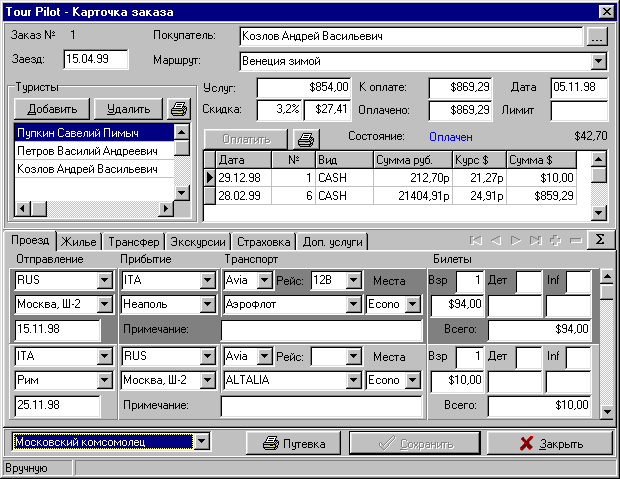This screenshot has height=479, width=620.
Task: Expand the flight 12B Рейс dropdown
Action: [x=353, y=280]
